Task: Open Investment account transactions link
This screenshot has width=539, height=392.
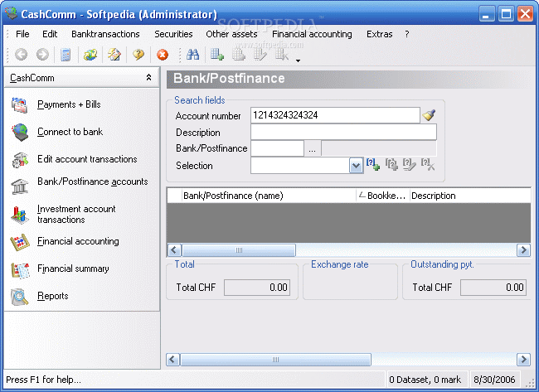Action: click(x=76, y=214)
